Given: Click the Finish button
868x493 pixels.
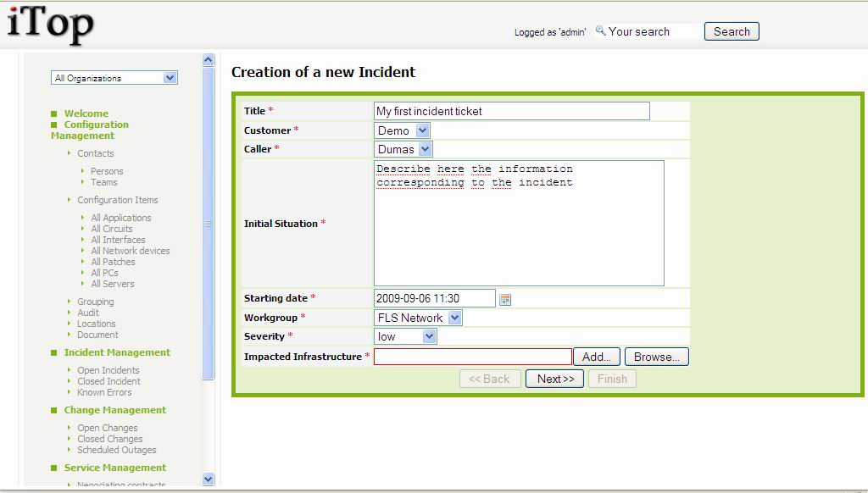Looking at the screenshot, I should [x=612, y=379].
